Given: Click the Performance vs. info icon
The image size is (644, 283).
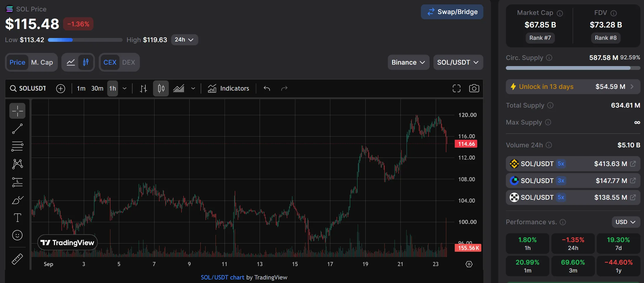Looking at the screenshot, I should 563,222.
